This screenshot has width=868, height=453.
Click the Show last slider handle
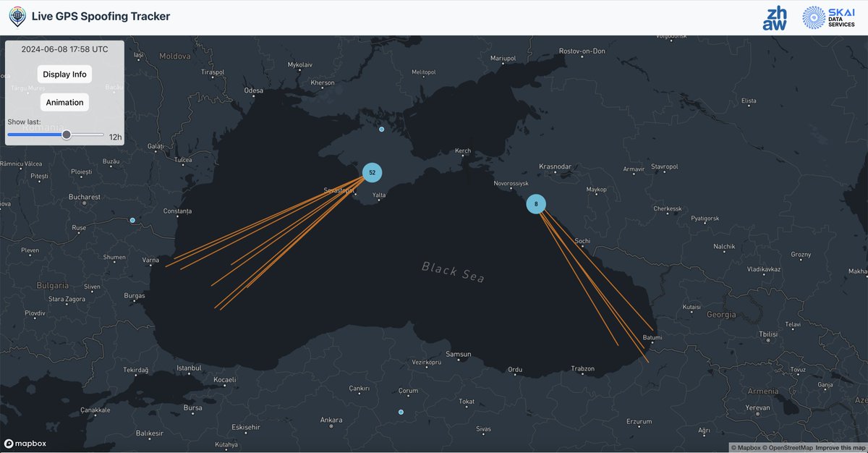(x=67, y=135)
